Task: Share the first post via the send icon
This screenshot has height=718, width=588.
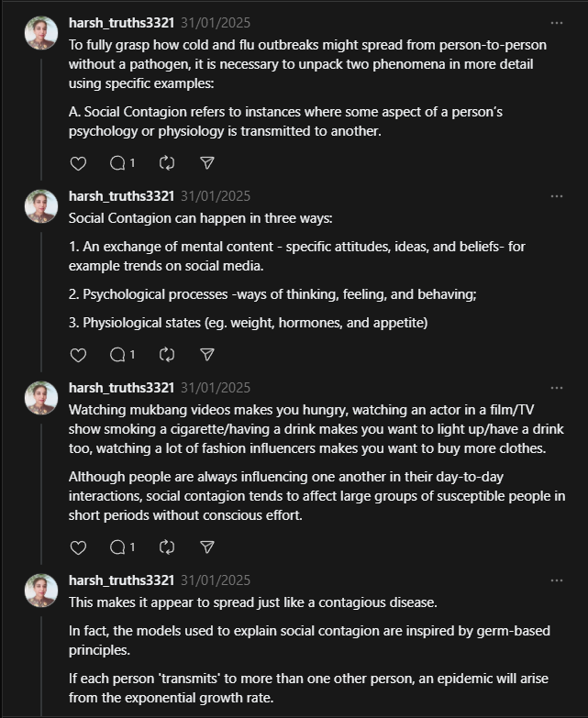Action: pos(207,163)
